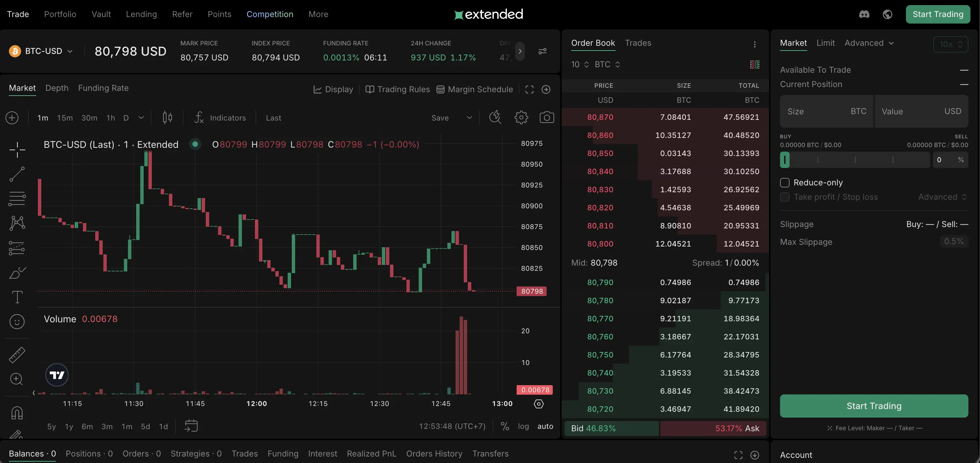
Task: Click Start Trading in order panel
Action: tap(874, 406)
